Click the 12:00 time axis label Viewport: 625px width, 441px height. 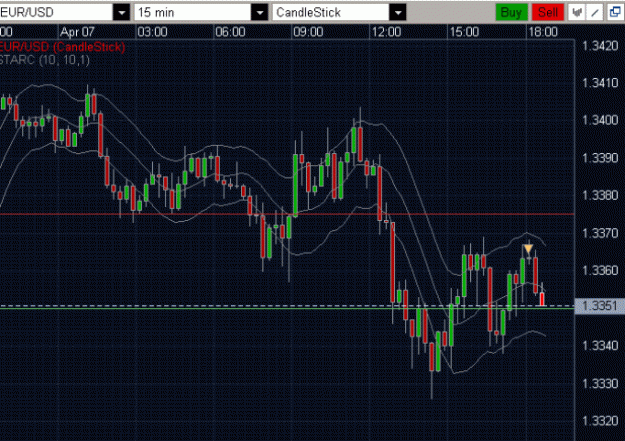[x=386, y=32]
